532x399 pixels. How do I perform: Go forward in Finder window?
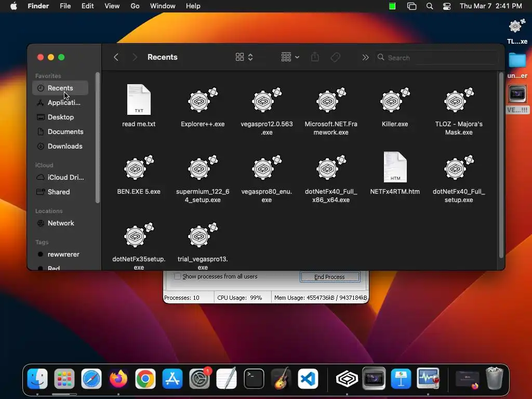[135, 57]
